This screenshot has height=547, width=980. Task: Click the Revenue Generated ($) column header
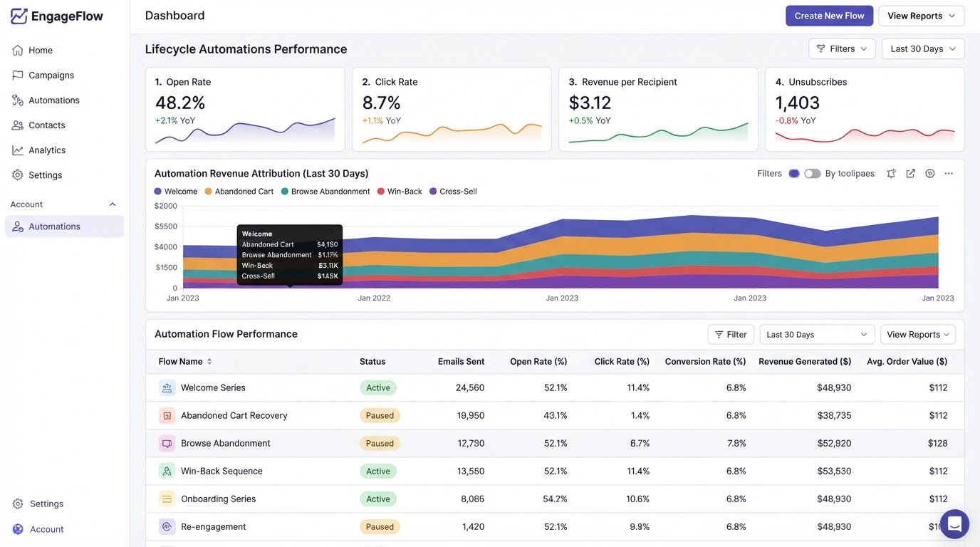[x=805, y=362]
